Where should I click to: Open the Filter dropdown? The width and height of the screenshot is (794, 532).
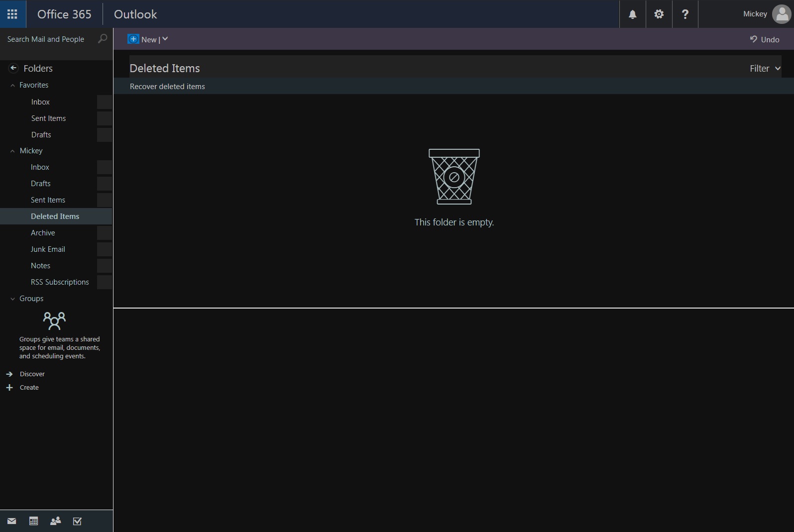click(x=765, y=68)
